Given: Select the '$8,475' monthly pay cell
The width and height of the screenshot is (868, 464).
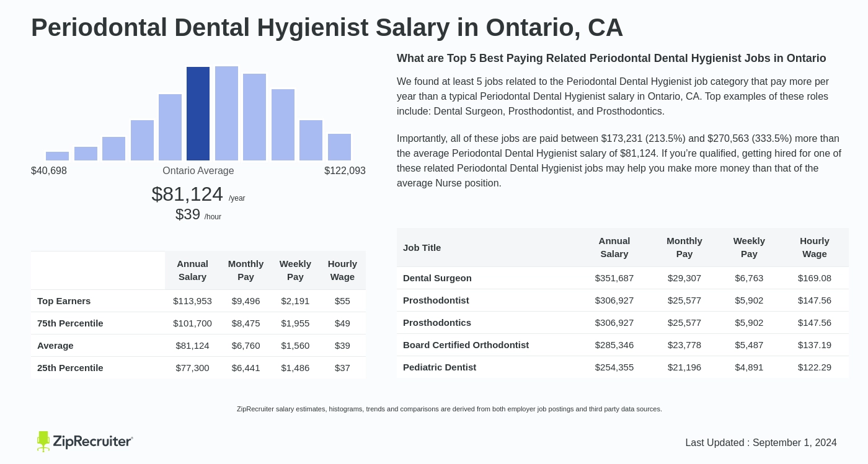Looking at the screenshot, I should pos(246,323).
